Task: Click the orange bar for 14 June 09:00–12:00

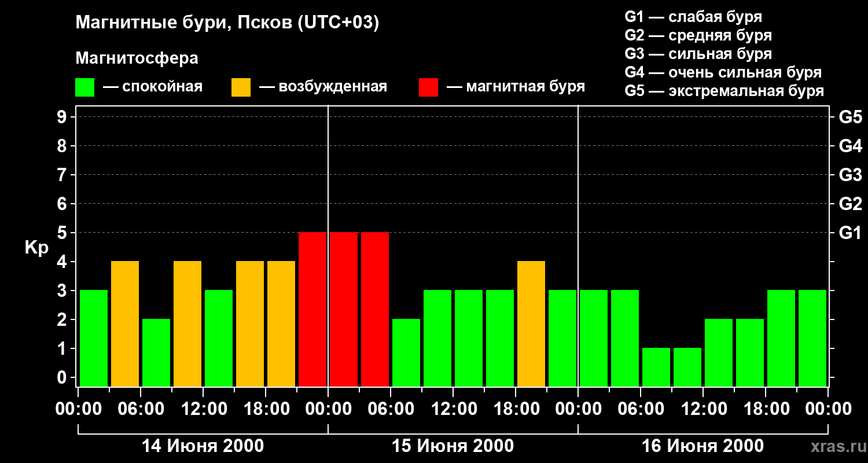Action: click(x=187, y=324)
